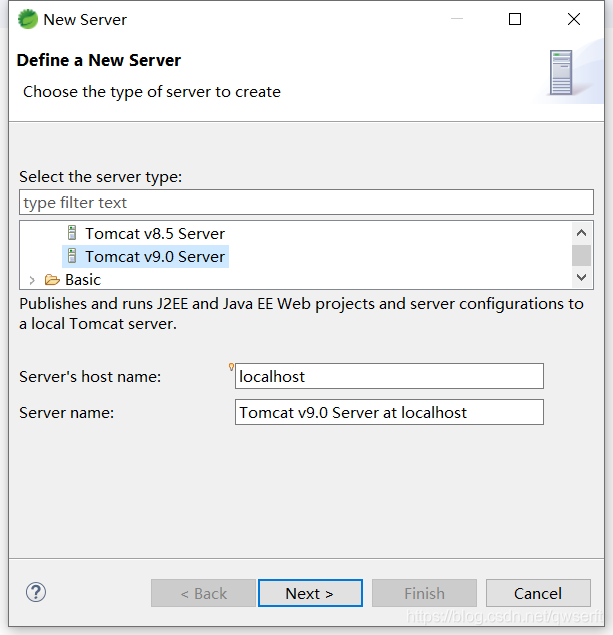Viewport: 613px width, 635px height.
Task: Close the New Server dialog
Action: coord(574,19)
